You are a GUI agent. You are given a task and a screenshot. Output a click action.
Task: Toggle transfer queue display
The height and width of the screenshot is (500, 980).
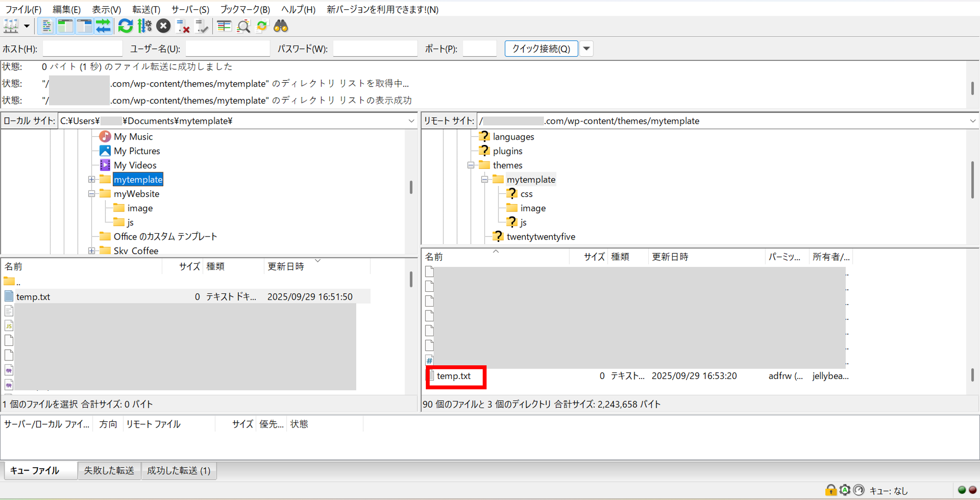103,26
